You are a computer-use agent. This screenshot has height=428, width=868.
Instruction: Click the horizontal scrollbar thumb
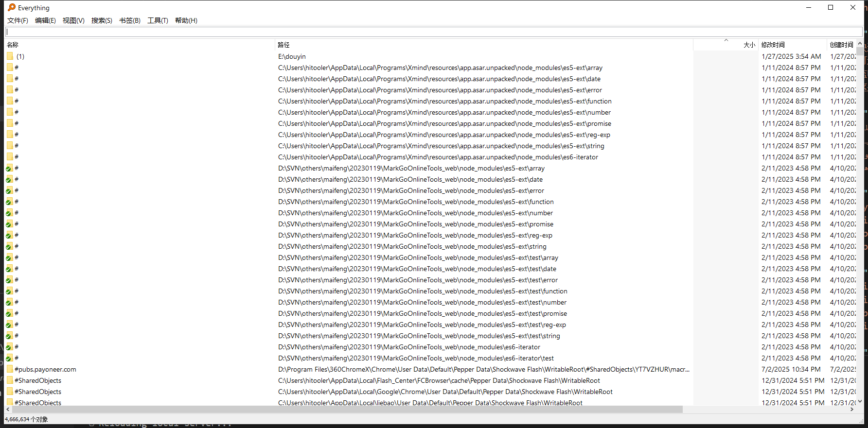point(347,410)
